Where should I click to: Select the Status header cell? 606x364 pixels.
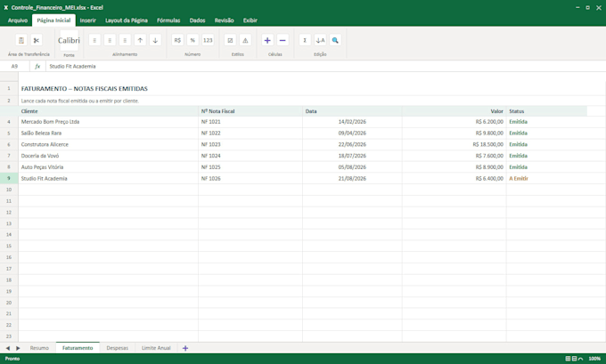(546, 111)
